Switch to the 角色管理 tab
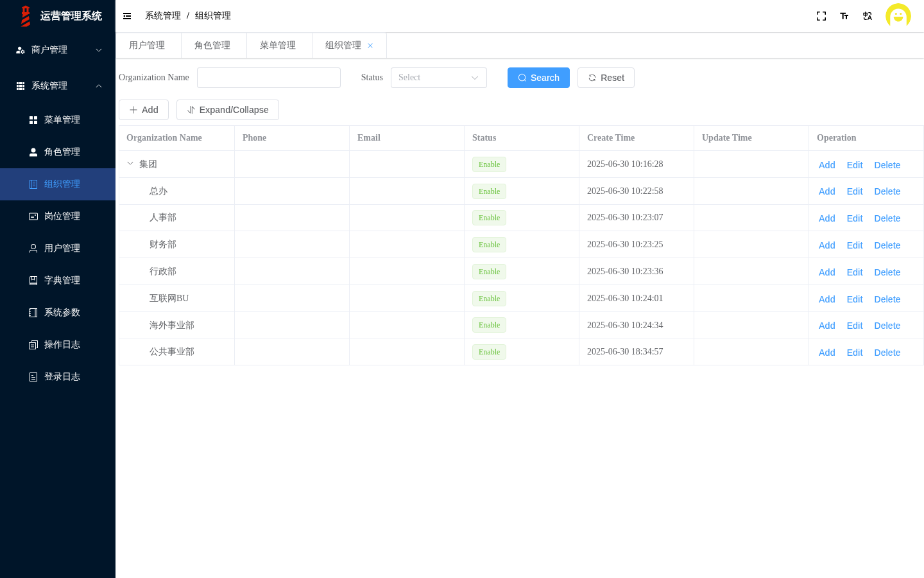This screenshot has height=578, width=924. point(212,46)
